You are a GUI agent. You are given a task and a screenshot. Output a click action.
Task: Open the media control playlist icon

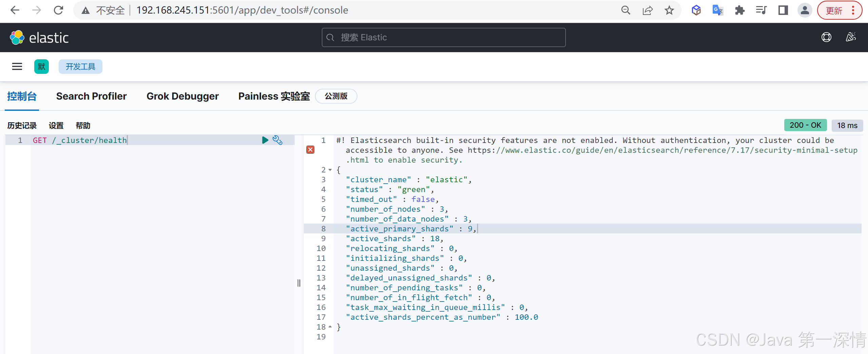point(761,10)
